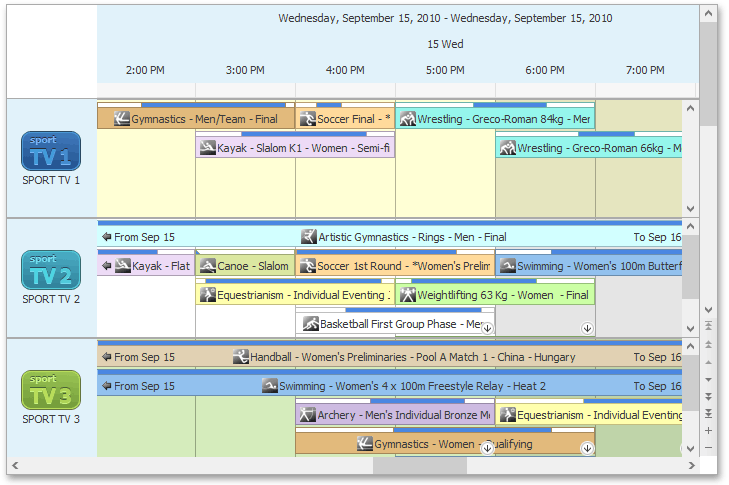Screen dimensions: 729x485
Task: Go to previous resource (single up arrow)
Action: (x=709, y=362)
